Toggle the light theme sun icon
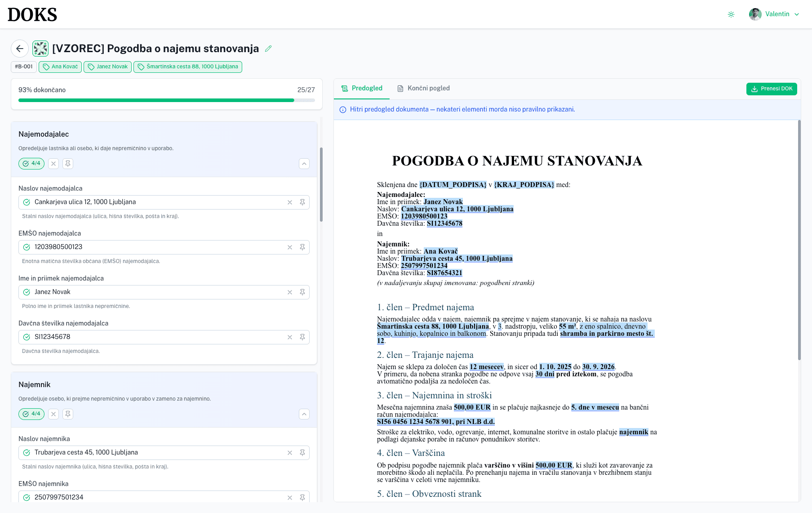This screenshot has height=513, width=812. point(731,14)
